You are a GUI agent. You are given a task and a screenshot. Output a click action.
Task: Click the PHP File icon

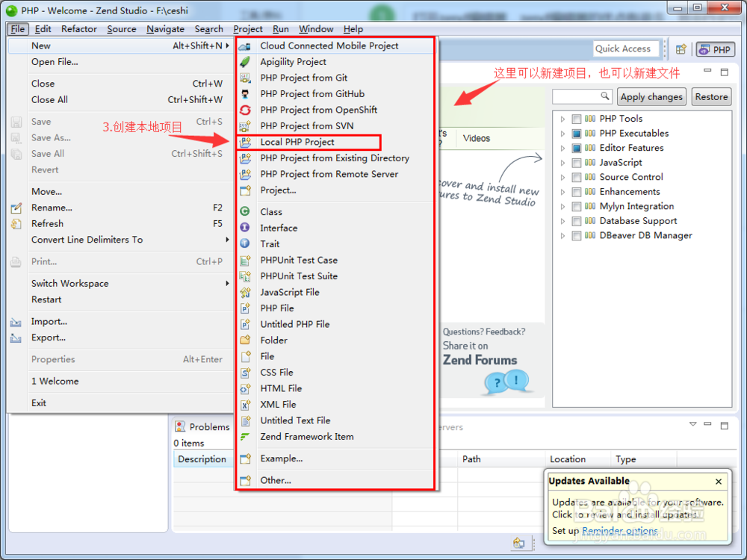[245, 308]
